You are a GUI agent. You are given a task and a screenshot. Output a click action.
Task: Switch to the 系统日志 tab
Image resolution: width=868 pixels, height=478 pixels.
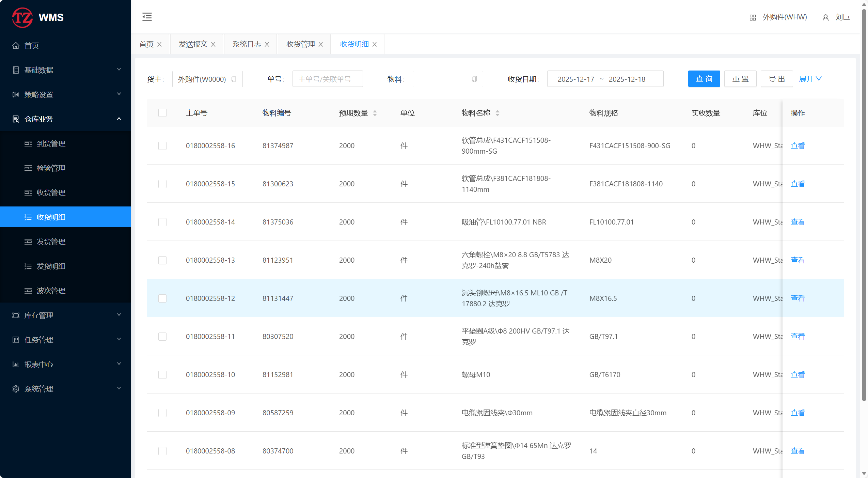247,44
